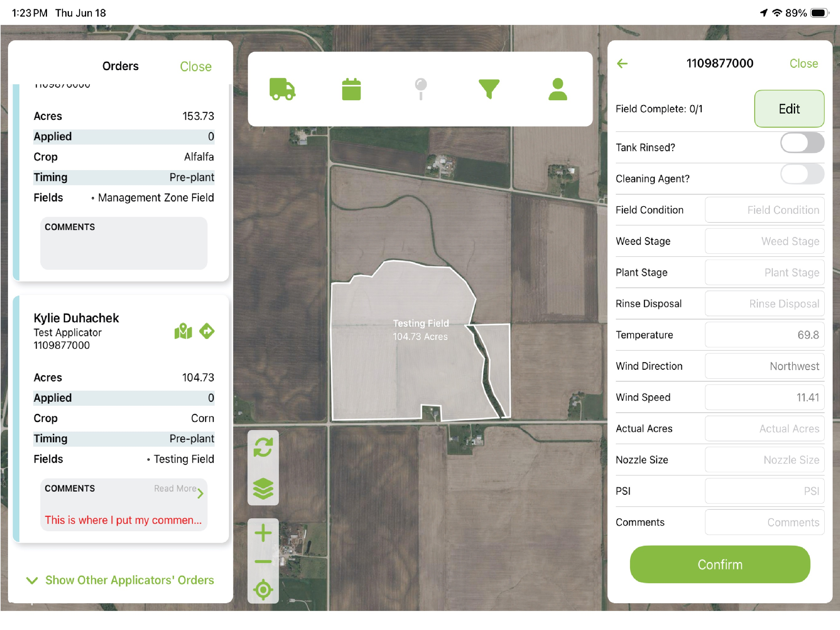Tap the 104.73 acres value in order
Screen dimensions: 840x630
pos(198,377)
